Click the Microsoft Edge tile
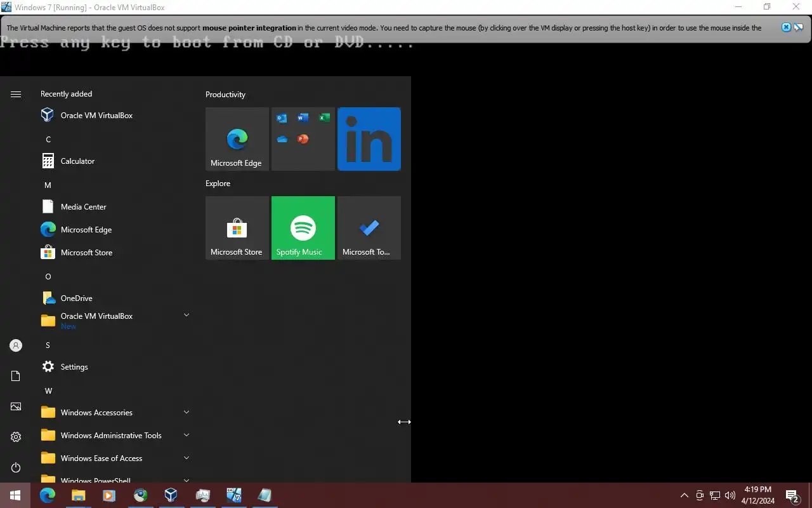This screenshot has width=812, height=508. (237, 139)
